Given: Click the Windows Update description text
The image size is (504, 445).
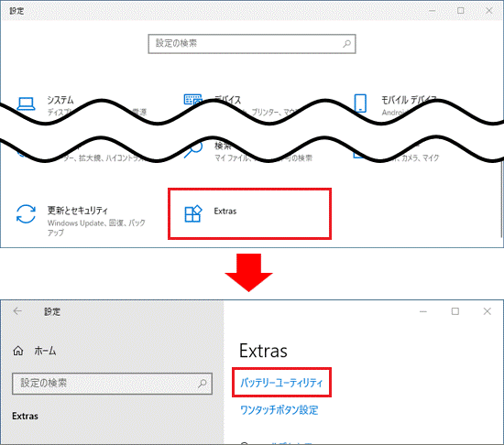Looking at the screenshot, I should tap(96, 227).
